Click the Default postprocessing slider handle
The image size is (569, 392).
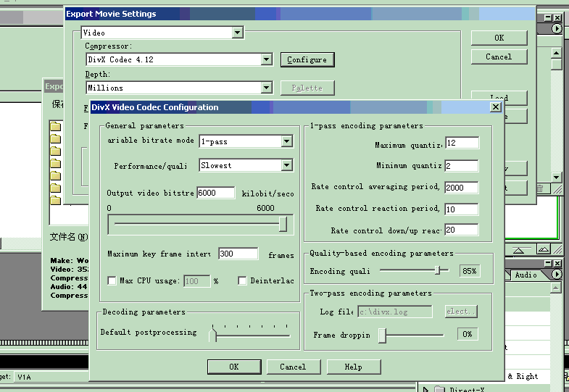click(212, 334)
